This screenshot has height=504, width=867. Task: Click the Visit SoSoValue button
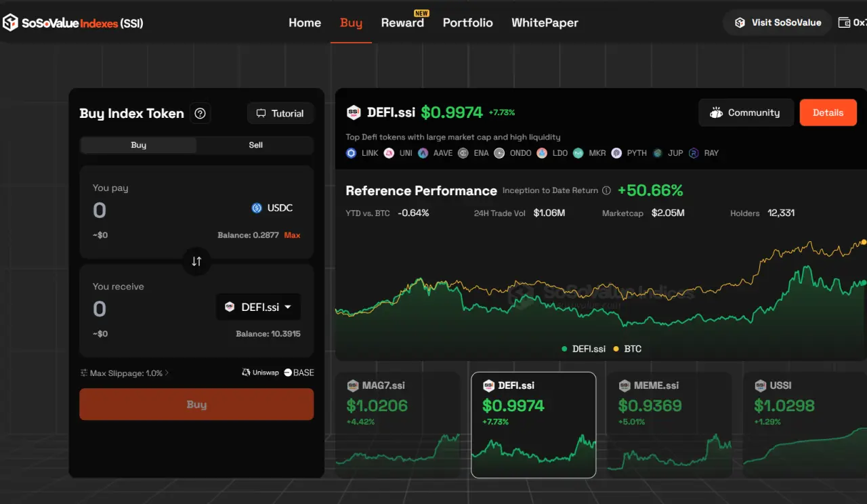(778, 22)
